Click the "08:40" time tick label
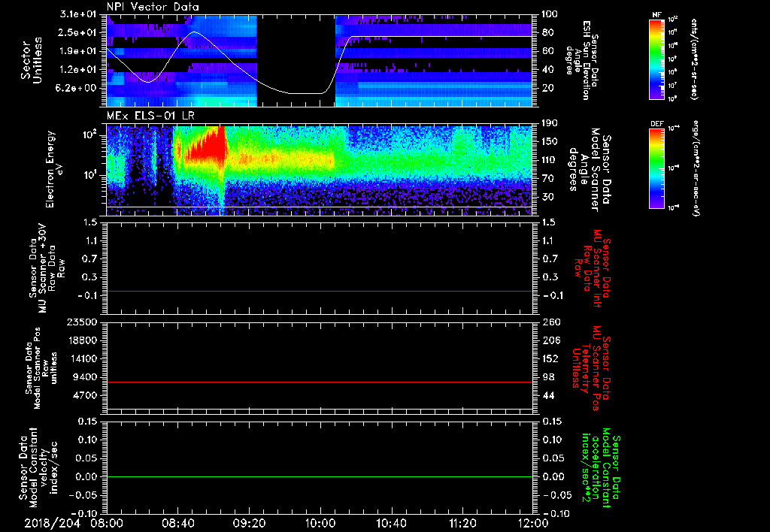 tap(177, 524)
